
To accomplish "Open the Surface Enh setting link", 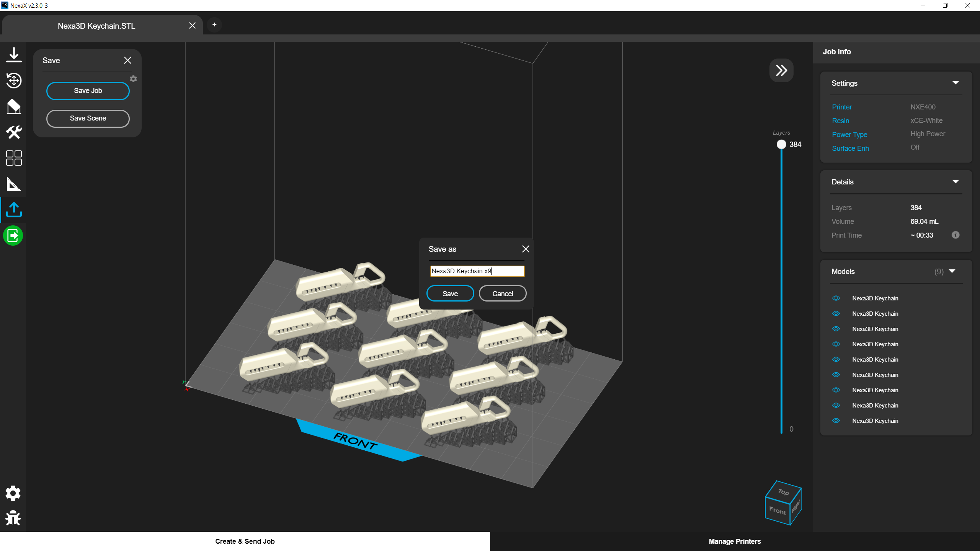I will 850,148.
